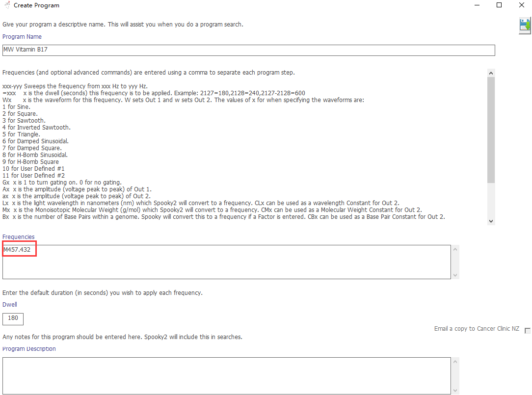Image resolution: width=532 pixels, height=395 pixels.
Task: Click the Program Description scroll up arrow
Action: click(x=455, y=362)
